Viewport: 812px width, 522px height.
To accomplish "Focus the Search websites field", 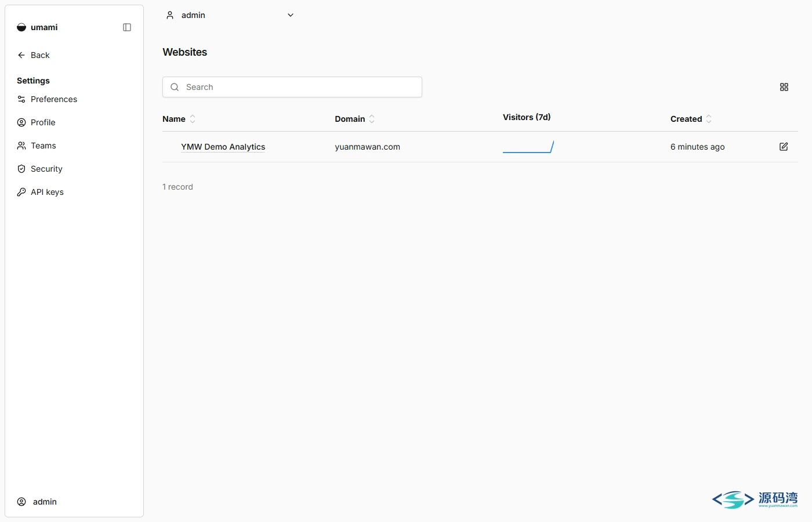I will (x=292, y=87).
